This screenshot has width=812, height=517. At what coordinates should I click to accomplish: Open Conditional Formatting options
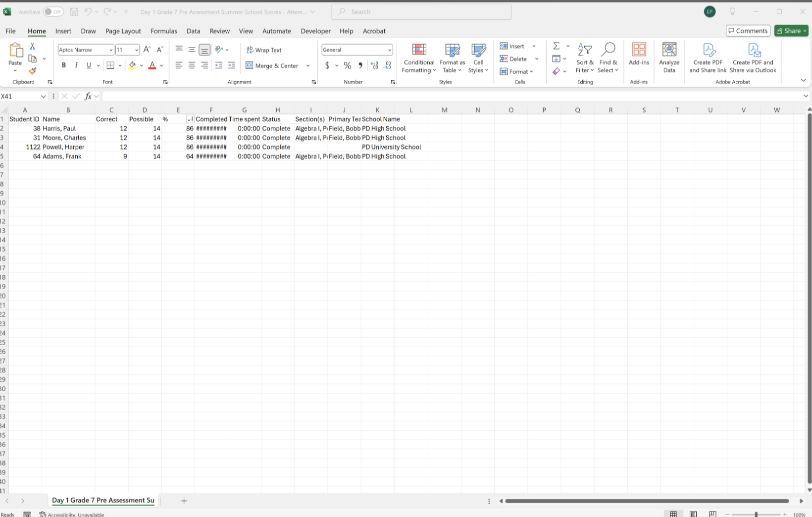point(418,58)
